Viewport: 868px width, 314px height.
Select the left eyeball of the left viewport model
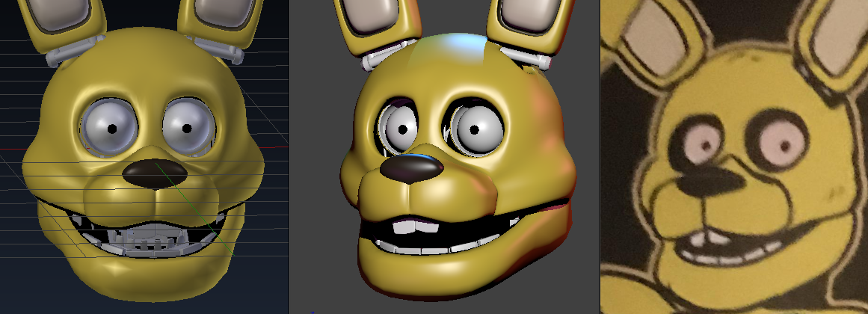point(110,127)
